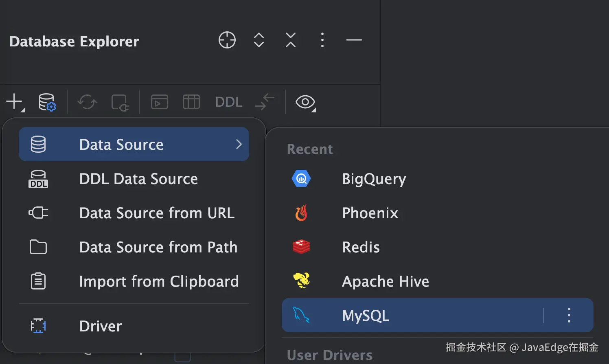The width and height of the screenshot is (609, 364).
Task: Click the Select Opened File target icon
Action: tap(227, 40)
